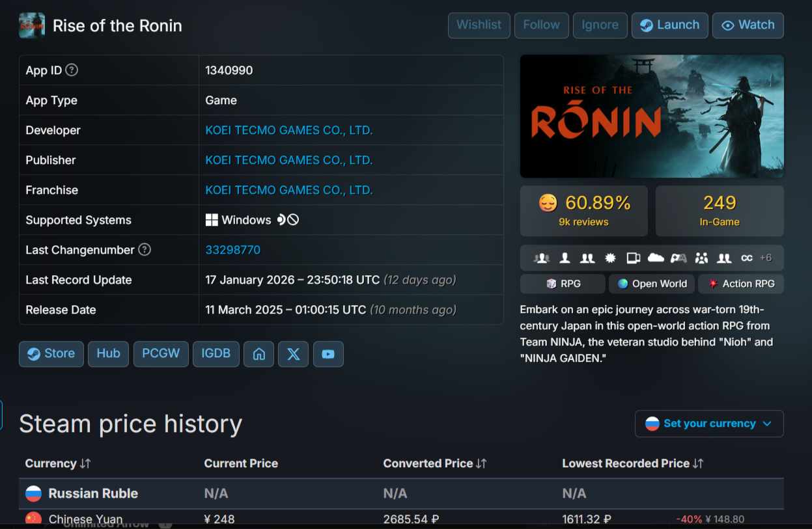Click the three-person multiplayer feature icon
This screenshot has height=529, width=812.
(541, 258)
